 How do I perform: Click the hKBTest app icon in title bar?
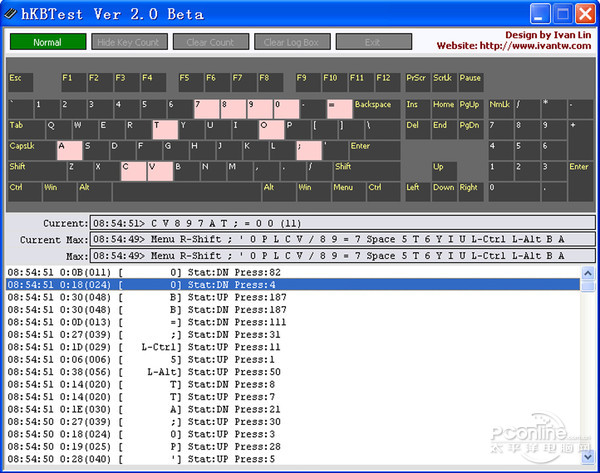pyautogui.click(x=11, y=14)
